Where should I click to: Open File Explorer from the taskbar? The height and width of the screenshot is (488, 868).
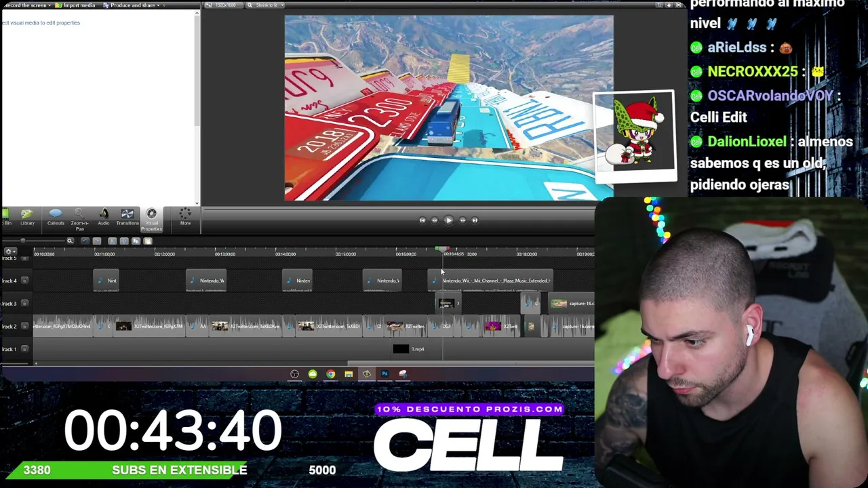tap(349, 374)
